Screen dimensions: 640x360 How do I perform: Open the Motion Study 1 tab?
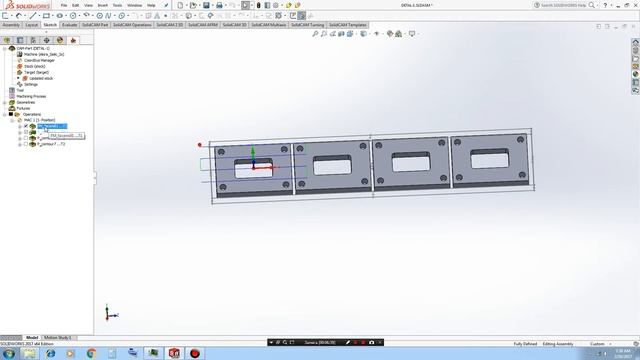58,338
